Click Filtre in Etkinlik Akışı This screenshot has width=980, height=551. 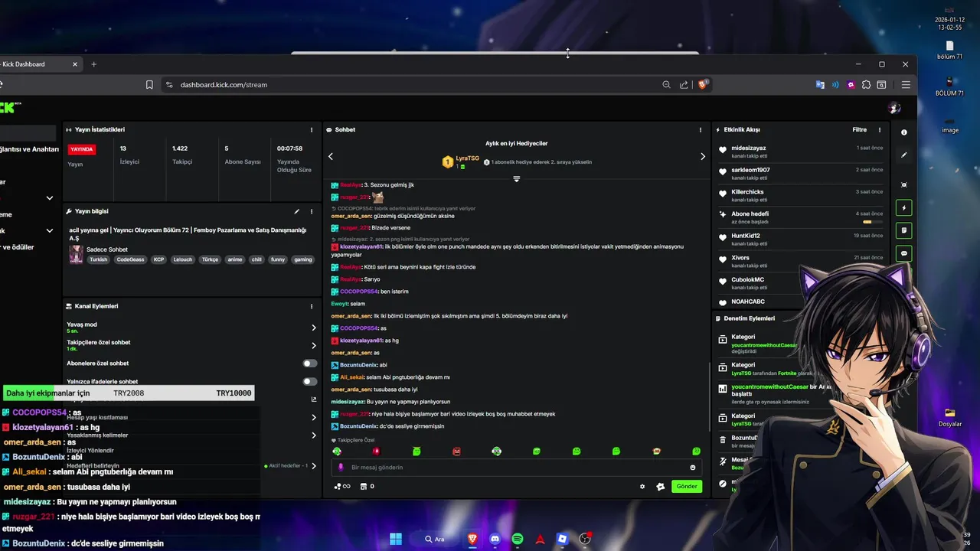[x=860, y=130]
